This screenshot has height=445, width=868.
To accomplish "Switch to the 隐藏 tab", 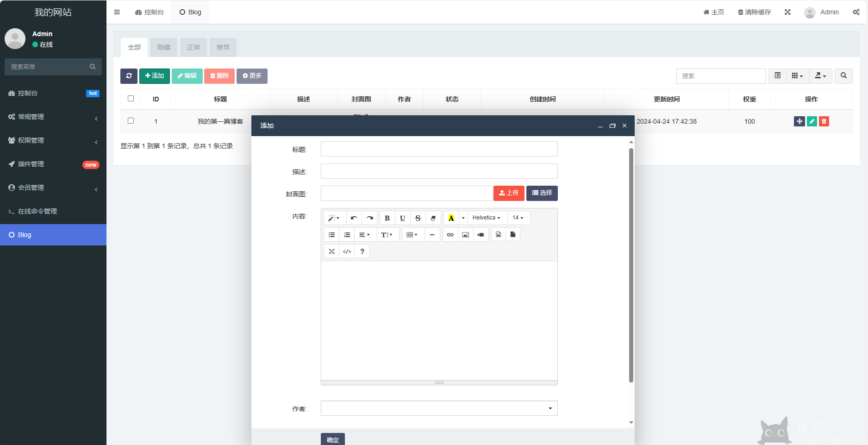I will 164,47.
